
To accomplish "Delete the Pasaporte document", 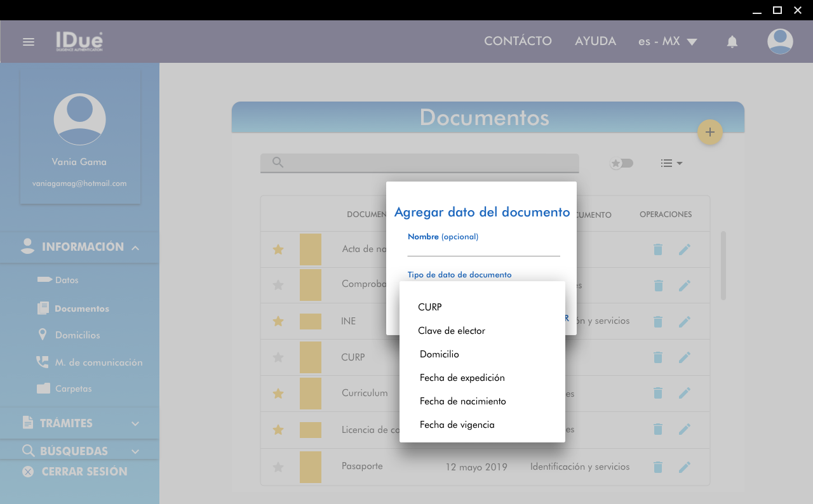I will [x=658, y=467].
